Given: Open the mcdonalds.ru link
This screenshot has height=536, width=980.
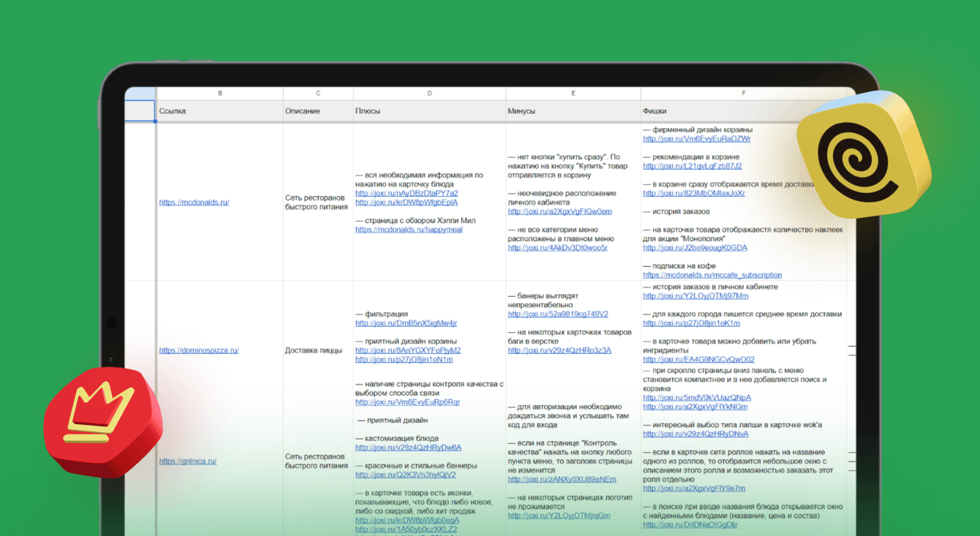Looking at the screenshot, I should (x=194, y=203).
